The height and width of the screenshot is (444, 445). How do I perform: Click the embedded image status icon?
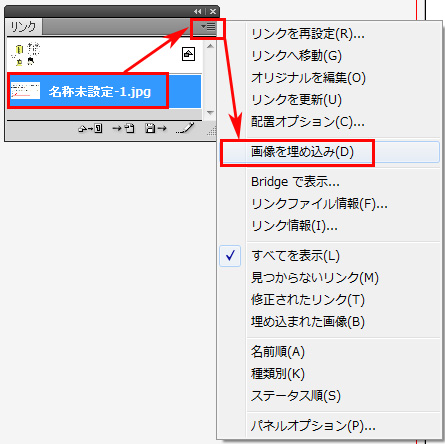[188, 54]
